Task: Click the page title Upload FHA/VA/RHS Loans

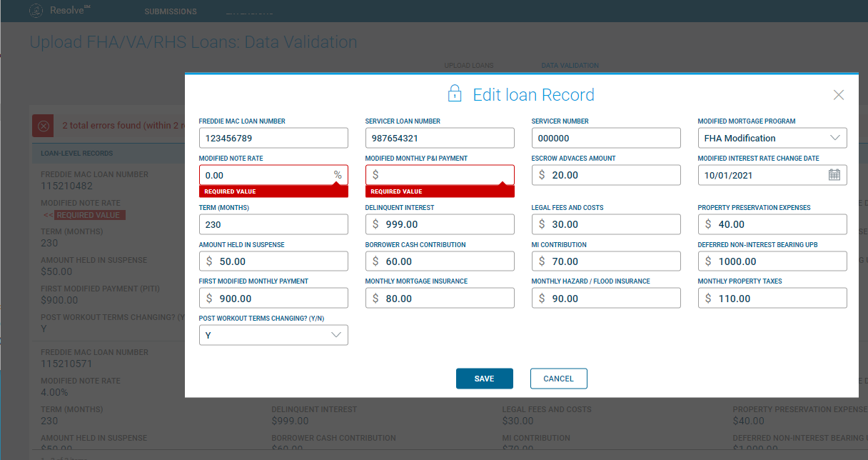Action: point(193,42)
